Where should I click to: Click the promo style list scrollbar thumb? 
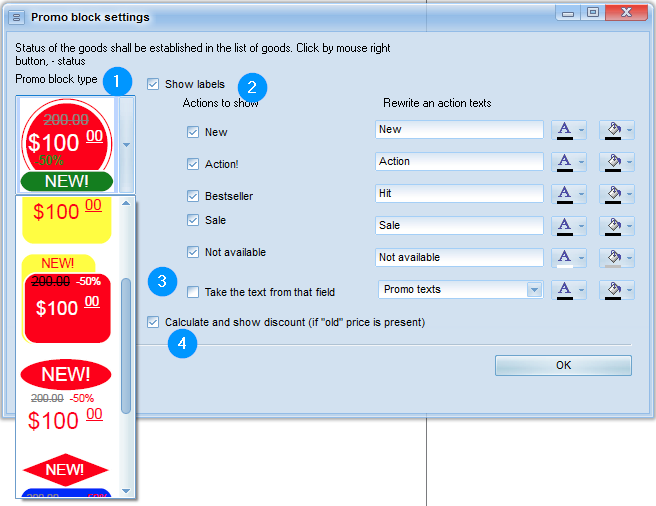coord(126,346)
